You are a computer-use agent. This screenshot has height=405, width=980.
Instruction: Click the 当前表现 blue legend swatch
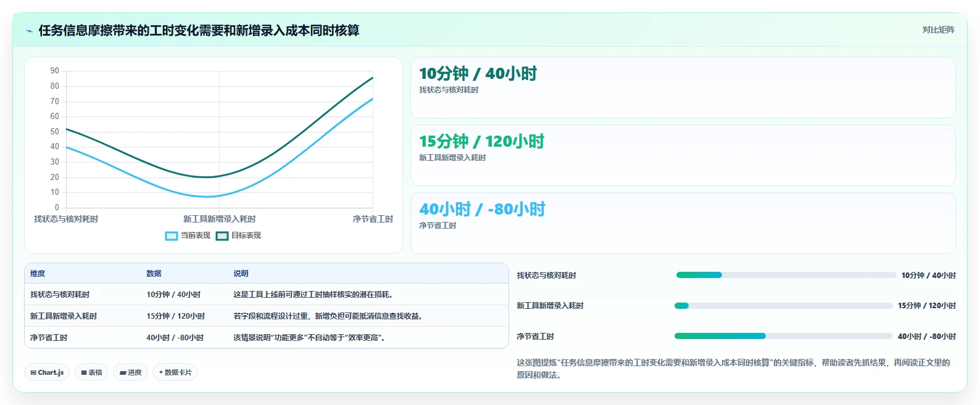[172, 235]
